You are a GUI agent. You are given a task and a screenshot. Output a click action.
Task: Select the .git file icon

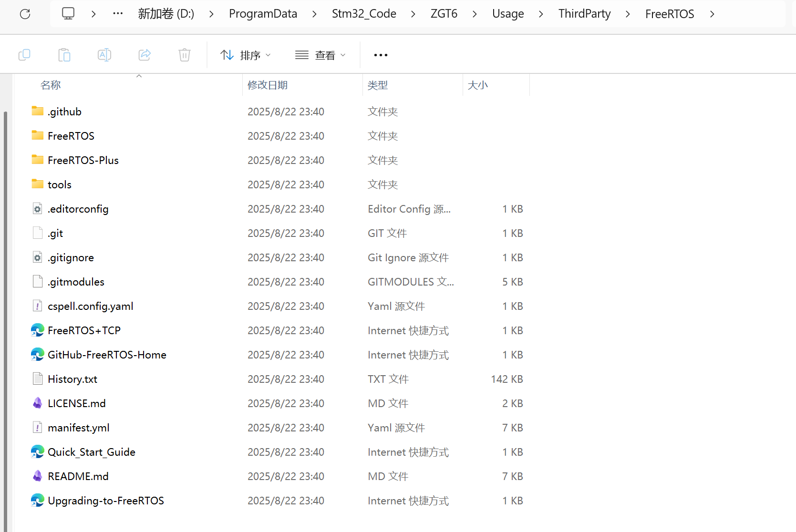pos(38,233)
